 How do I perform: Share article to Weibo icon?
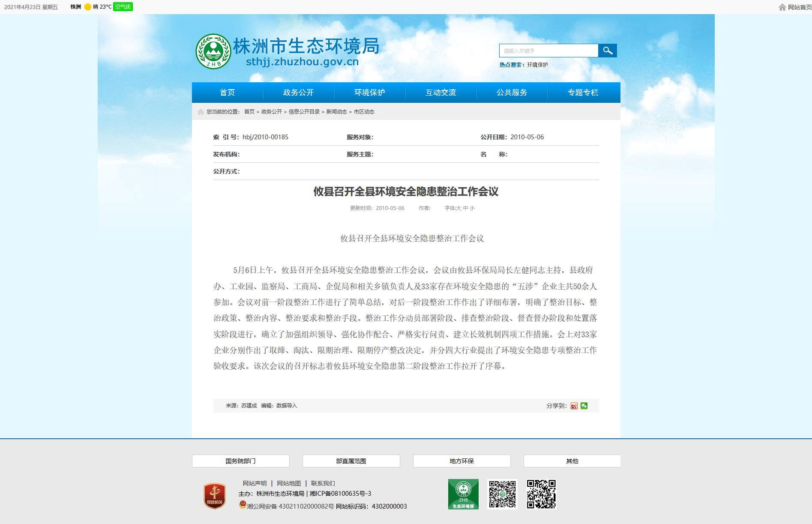574,406
